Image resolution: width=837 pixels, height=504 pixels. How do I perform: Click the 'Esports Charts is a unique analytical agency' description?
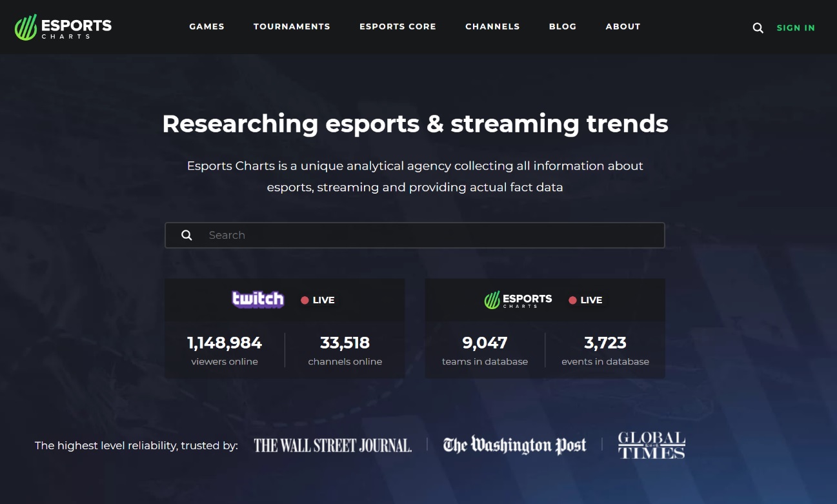pyautogui.click(x=415, y=176)
